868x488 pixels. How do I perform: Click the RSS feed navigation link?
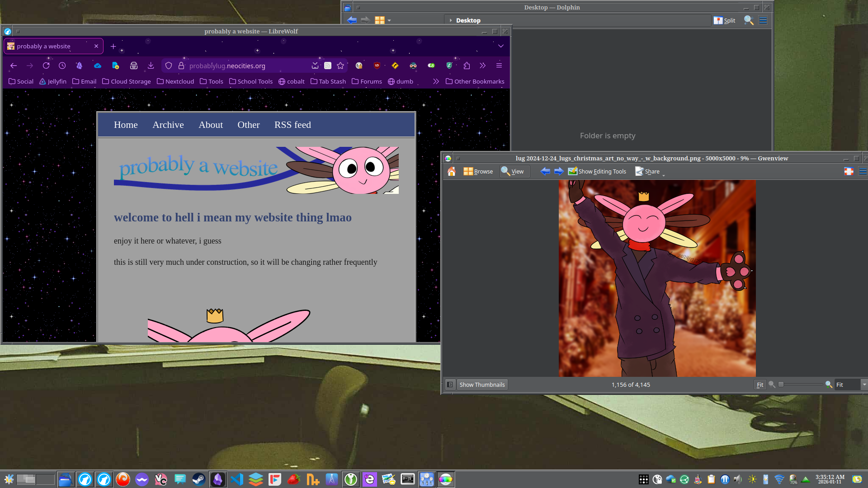tap(292, 125)
